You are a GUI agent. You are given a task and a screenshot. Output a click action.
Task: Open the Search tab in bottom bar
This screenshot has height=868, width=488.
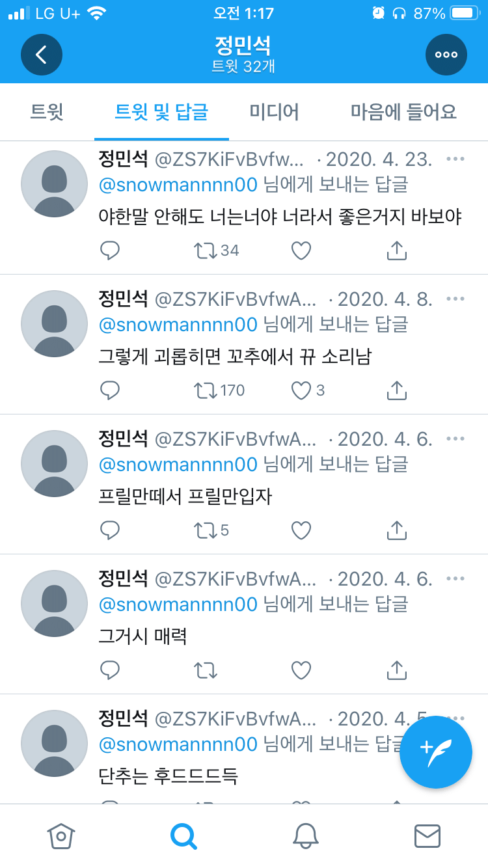[x=183, y=836]
